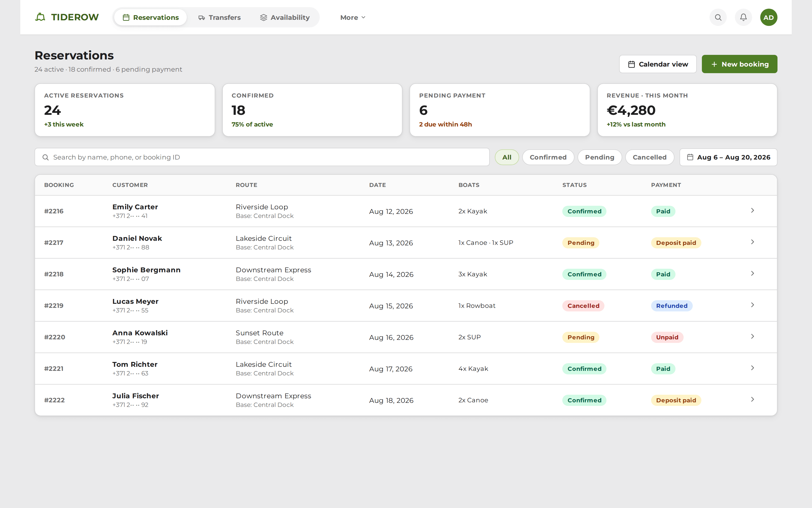The height and width of the screenshot is (508, 812).
Task: Expand booking #2222 row chevron
Action: 752,400
